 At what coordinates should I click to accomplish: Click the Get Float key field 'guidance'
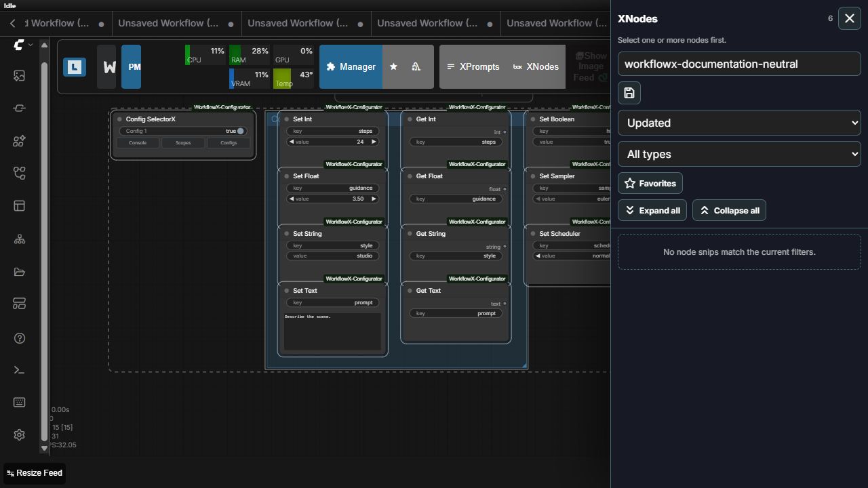[x=456, y=199]
